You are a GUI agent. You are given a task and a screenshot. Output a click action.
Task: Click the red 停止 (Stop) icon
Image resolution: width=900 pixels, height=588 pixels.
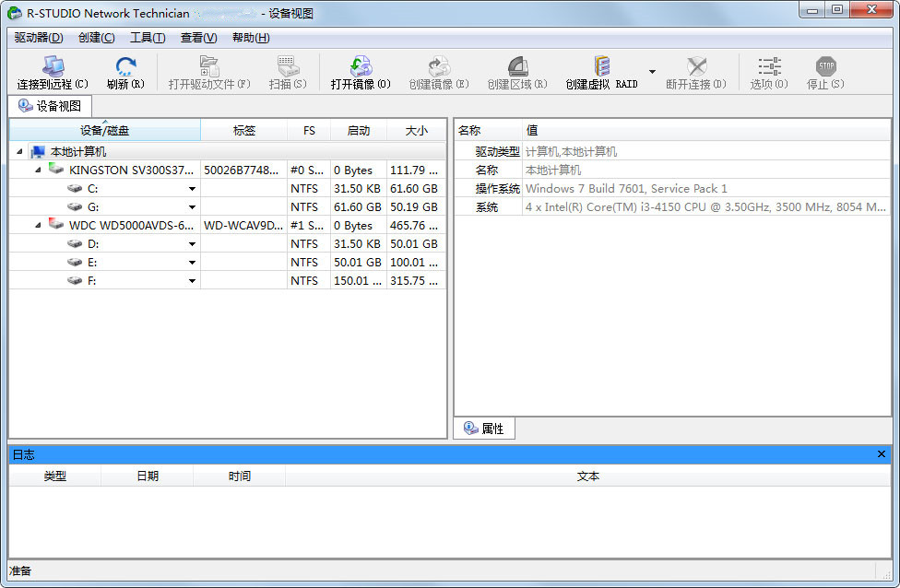[x=824, y=69]
